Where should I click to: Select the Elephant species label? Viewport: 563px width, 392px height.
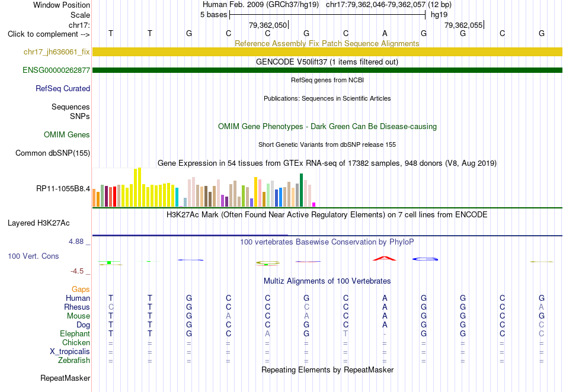click(75, 333)
